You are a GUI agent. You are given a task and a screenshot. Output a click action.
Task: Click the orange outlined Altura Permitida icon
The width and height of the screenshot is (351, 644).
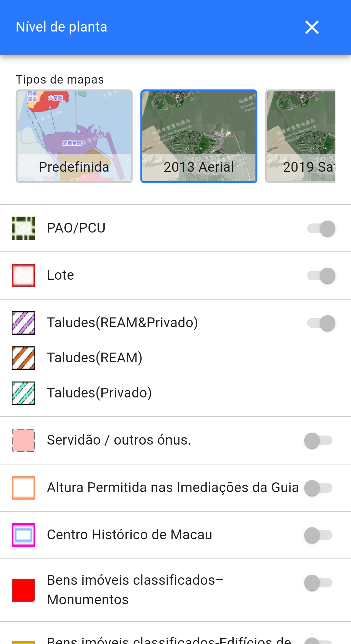point(23,488)
